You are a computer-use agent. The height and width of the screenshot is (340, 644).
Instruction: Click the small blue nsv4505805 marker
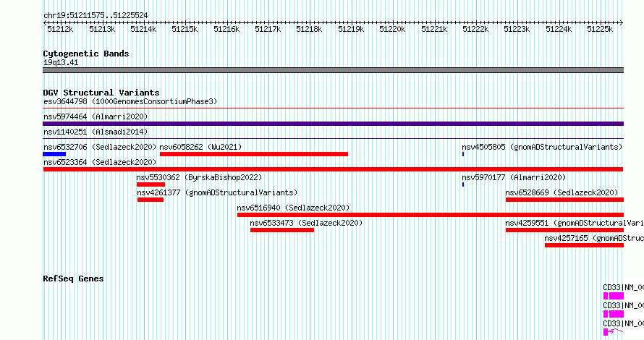point(463,154)
